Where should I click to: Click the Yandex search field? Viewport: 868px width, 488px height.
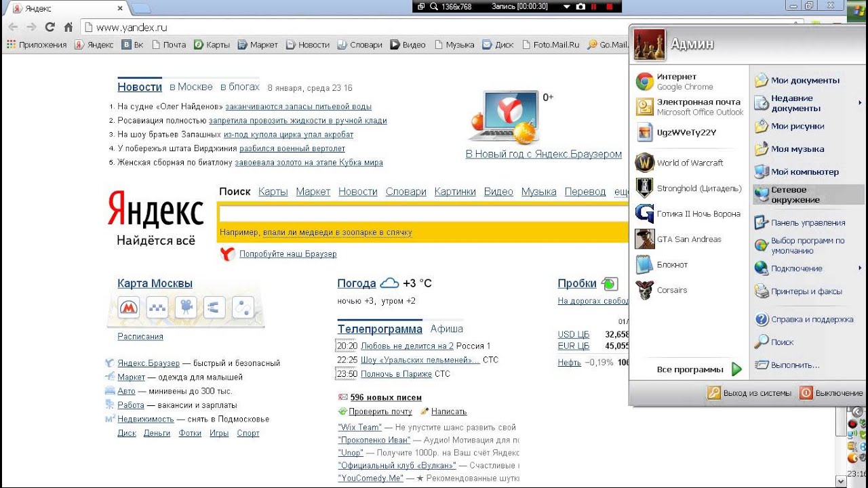pyautogui.click(x=424, y=214)
